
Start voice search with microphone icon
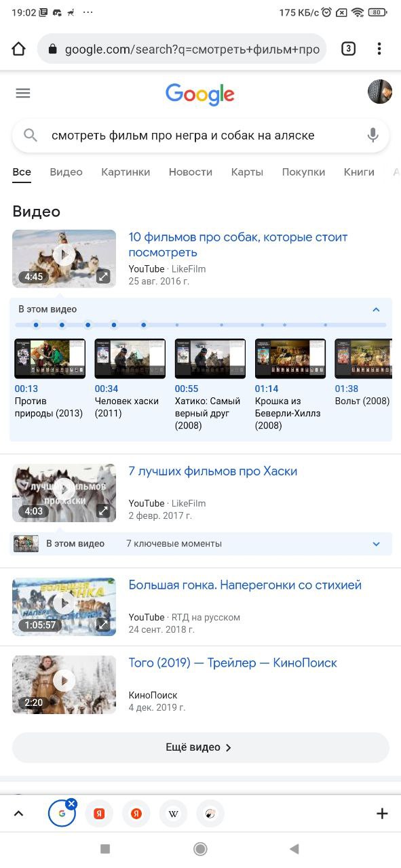click(x=373, y=136)
